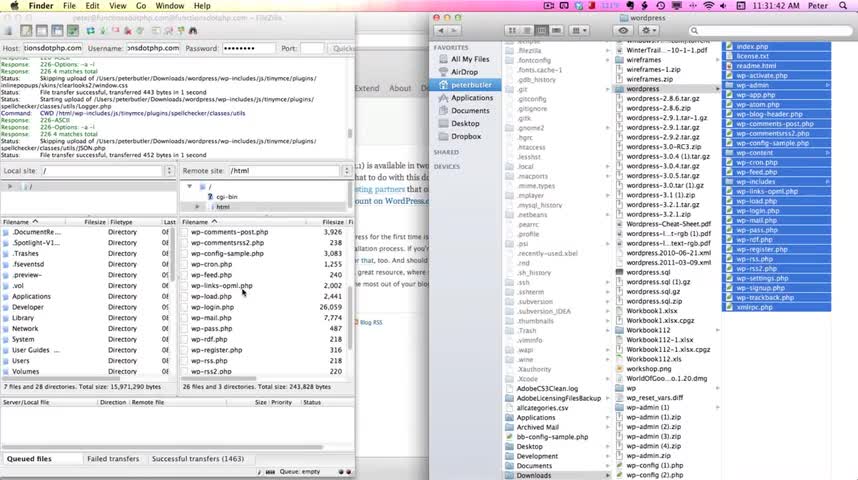Viewport: 858px width, 480px height.
Task: Open Finder action gear dropdown
Action: (x=649, y=31)
